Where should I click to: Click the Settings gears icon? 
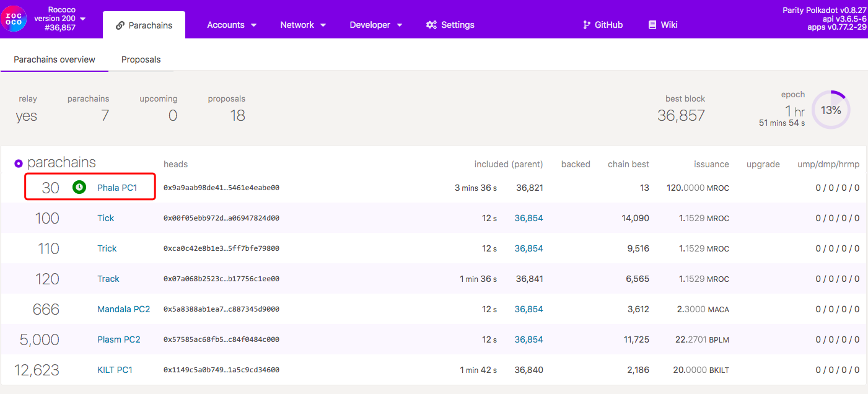pos(432,25)
